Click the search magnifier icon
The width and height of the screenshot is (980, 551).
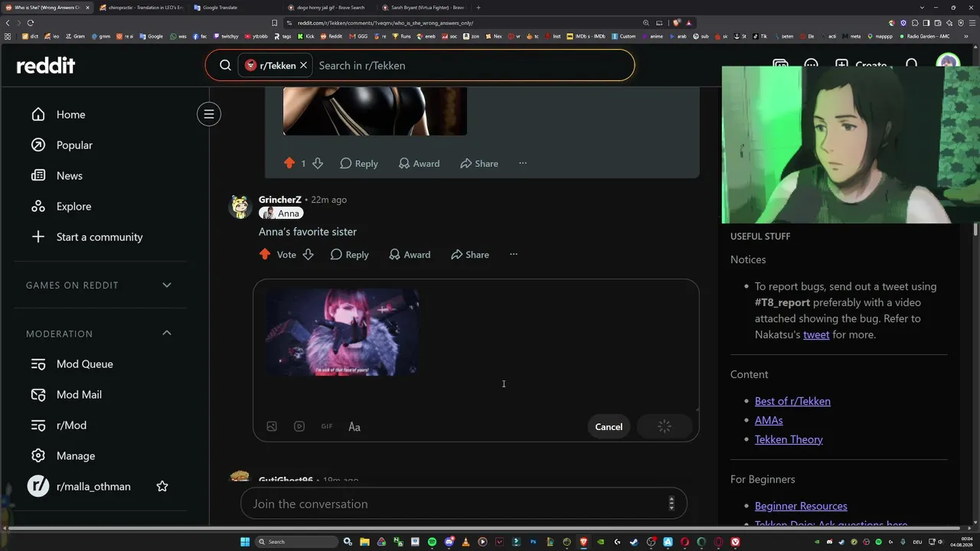pyautogui.click(x=225, y=66)
